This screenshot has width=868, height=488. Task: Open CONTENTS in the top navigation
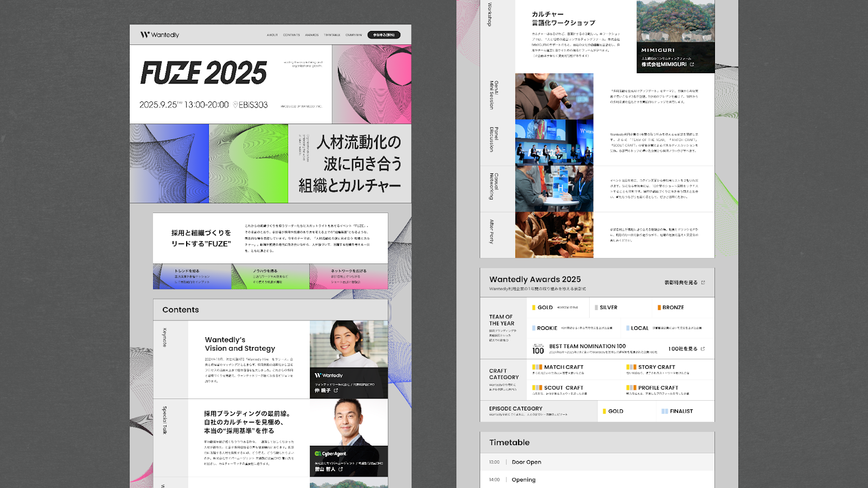[x=291, y=35]
